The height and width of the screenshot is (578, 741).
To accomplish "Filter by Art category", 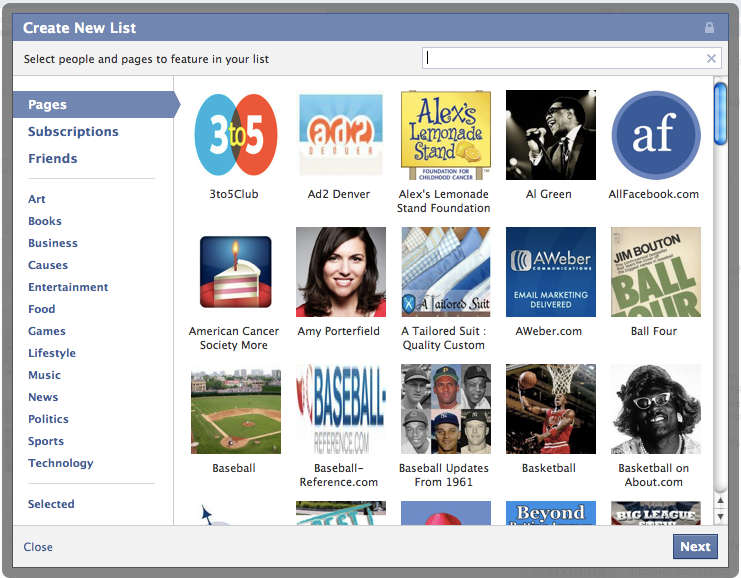I will point(36,199).
